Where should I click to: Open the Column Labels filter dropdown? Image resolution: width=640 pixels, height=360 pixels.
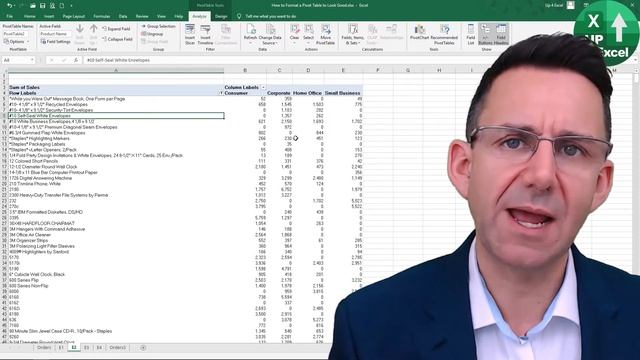tap(263, 87)
